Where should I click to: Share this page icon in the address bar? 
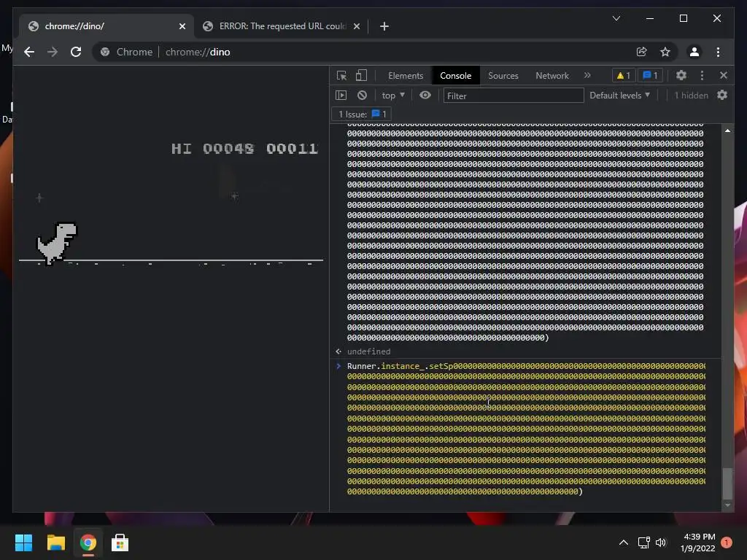(x=642, y=52)
